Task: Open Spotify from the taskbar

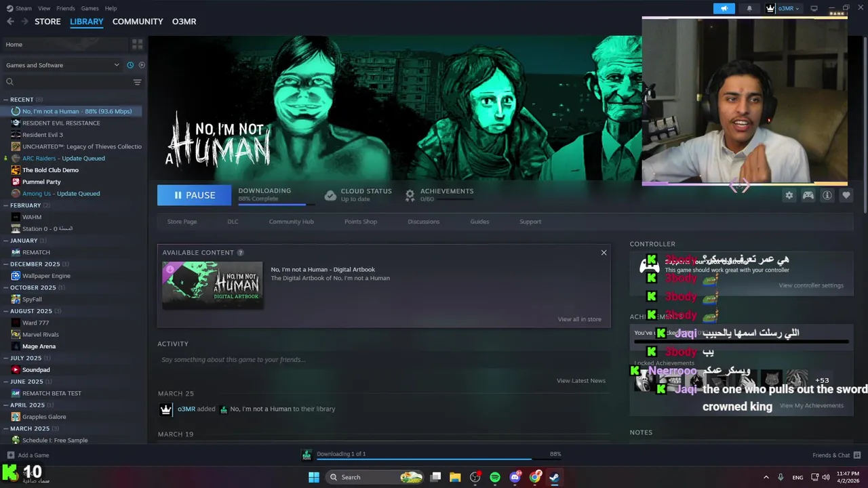Action: click(495, 477)
